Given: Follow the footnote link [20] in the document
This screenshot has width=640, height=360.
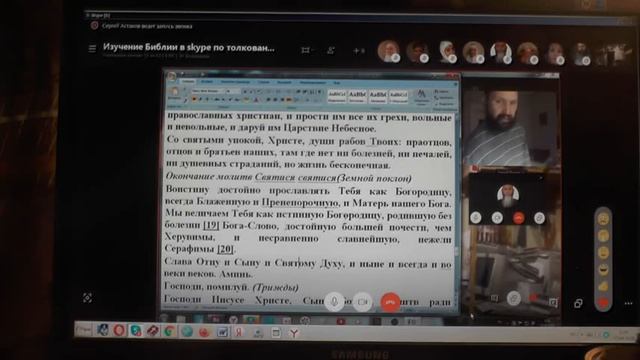Looking at the screenshot, I should [225, 249].
